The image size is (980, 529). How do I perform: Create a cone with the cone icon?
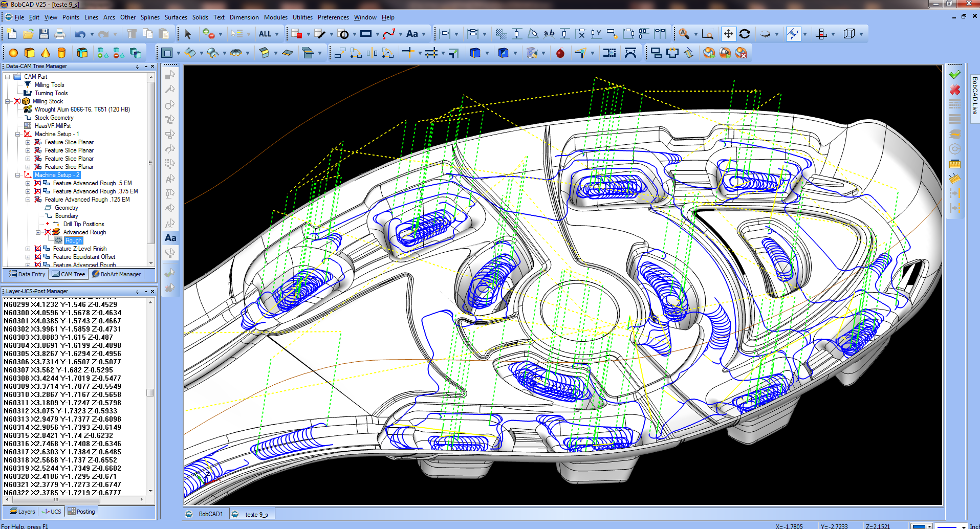pyautogui.click(x=46, y=53)
